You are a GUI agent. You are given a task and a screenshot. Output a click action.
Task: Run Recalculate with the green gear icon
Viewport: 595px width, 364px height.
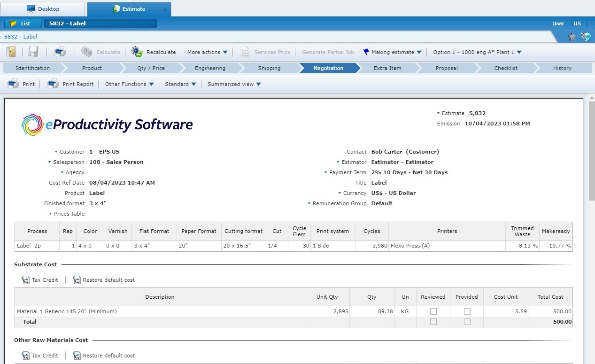click(x=136, y=52)
